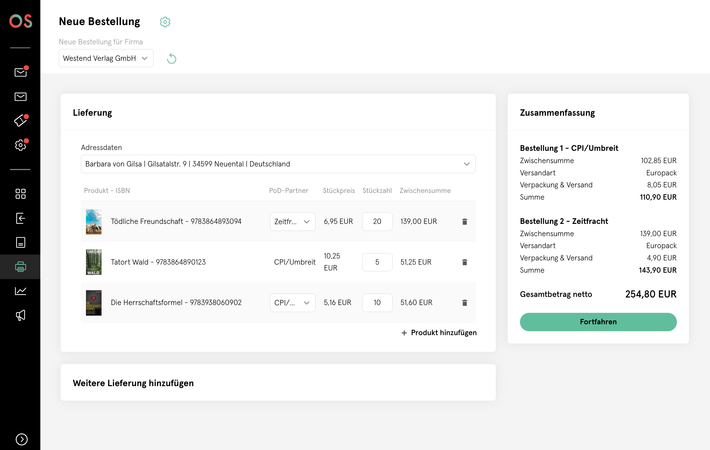This screenshot has height=450, width=710.
Task: Open the Zeitfr... PoD-Partner dropdown
Action: pyautogui.click(x=293, y=222)
